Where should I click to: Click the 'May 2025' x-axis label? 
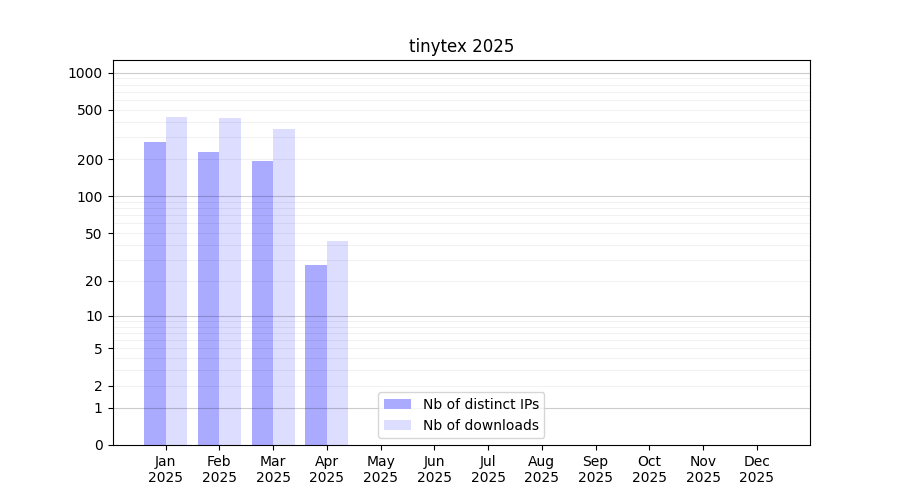click(380, 469)
